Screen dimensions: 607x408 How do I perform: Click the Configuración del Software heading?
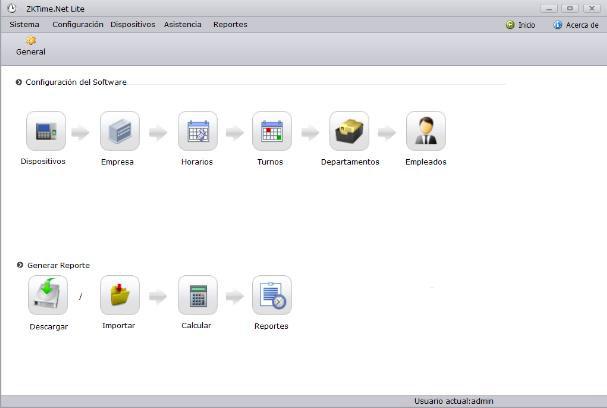pos(76,82)
